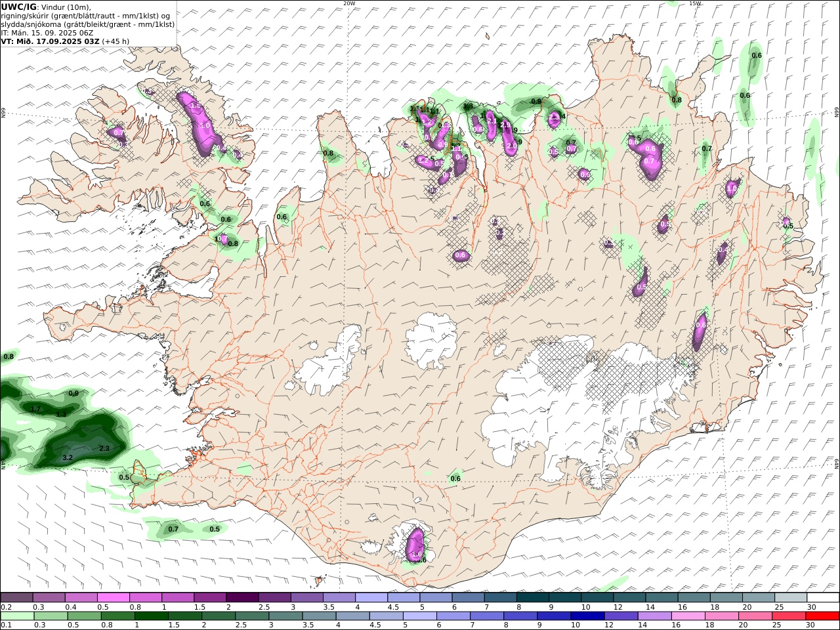The height and width of the screenshot is (630, 840).
Task: Click the valid time 'VT: Mið. 17.09.2025 03Z'
Action: (x=51, y=41)
